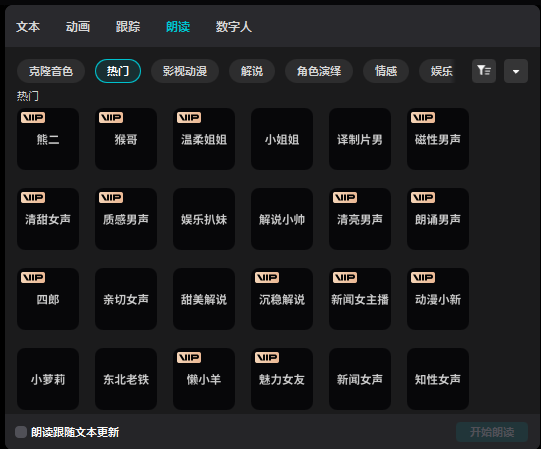Select the 译制片男 voice
Viewport: 541px width, 449px height.
pos(360,139)
